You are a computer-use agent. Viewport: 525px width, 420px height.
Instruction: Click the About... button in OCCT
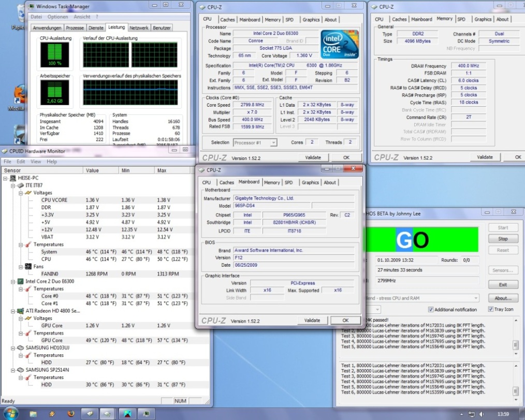[503, 298]
